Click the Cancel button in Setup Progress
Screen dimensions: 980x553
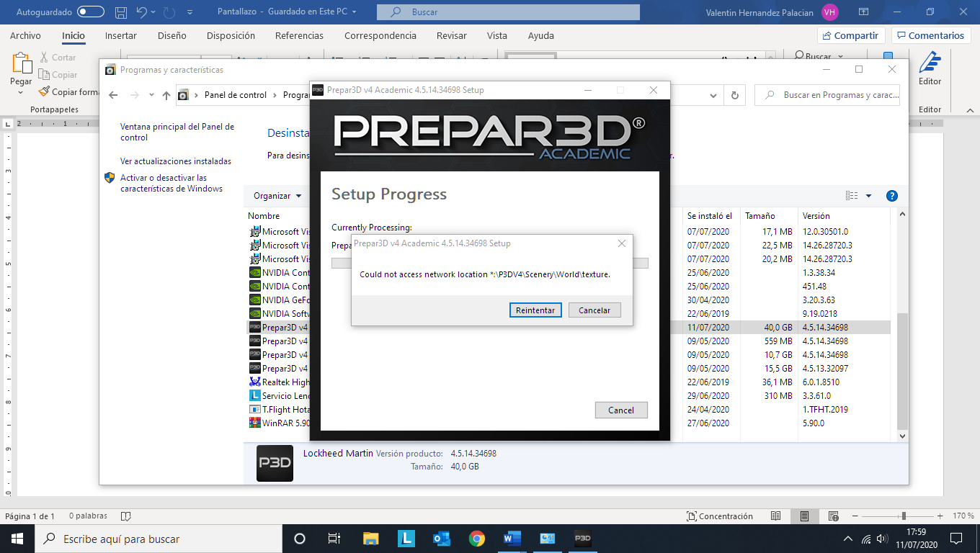point(621,410)
